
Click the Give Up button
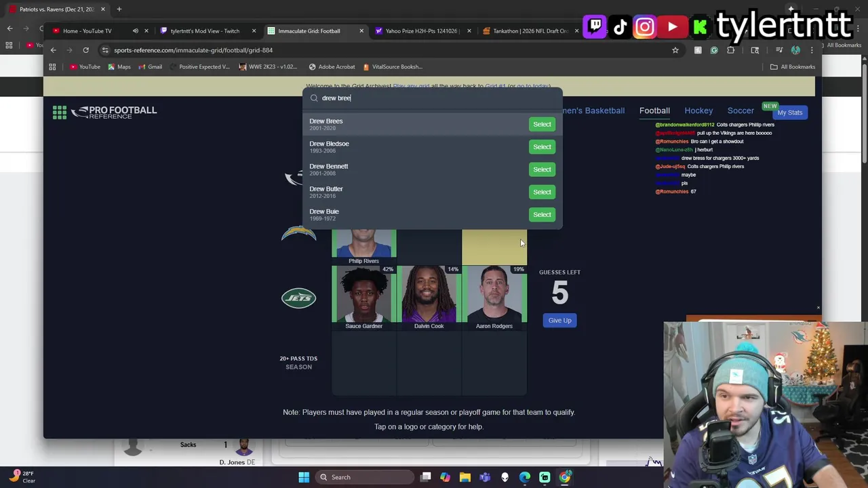tap(559, 320)
